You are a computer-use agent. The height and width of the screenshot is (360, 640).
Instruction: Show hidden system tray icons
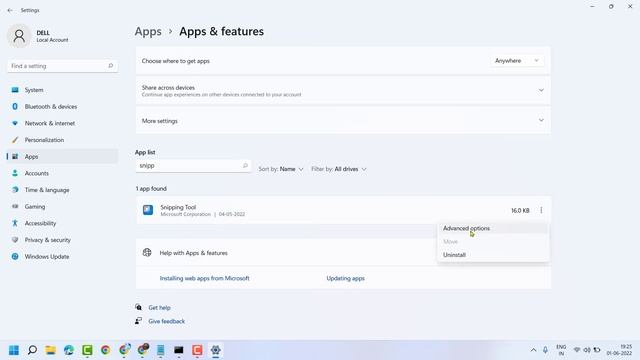click(533, 350)
